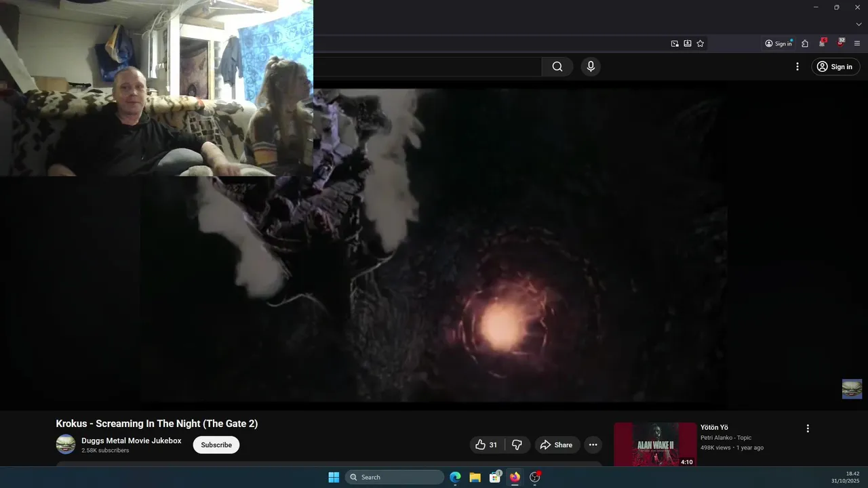
Task: Share the Krokus video
Action: 556,445
